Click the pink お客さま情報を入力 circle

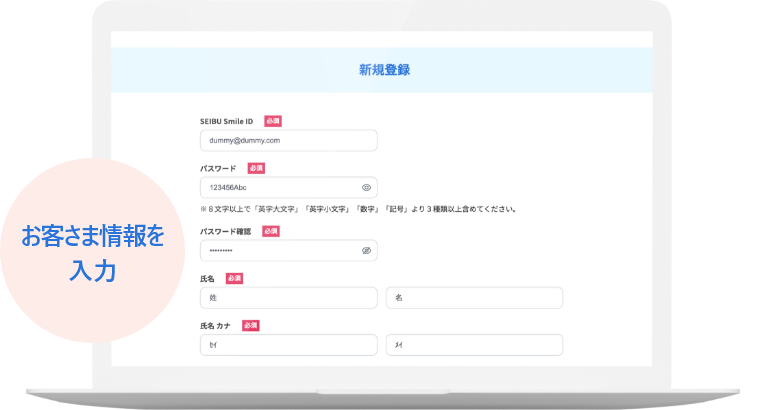(x=92, y=253)
